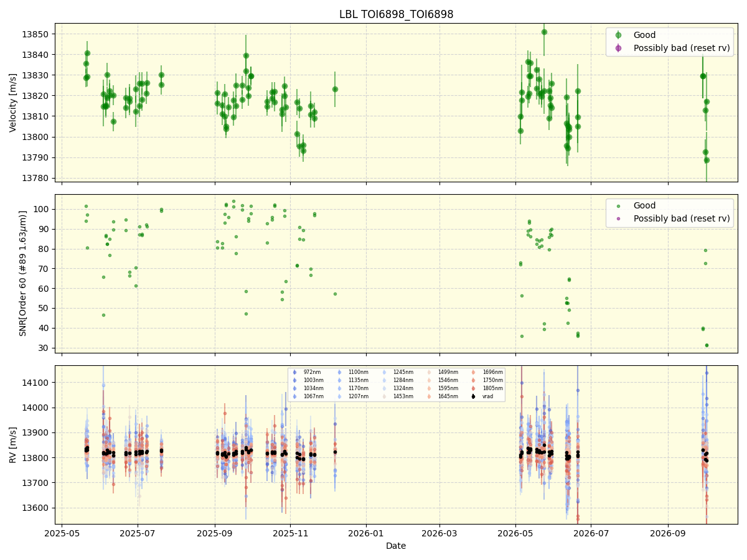This screenshot has width=747, height=560.
Task: Click the 1284nm legend entry
Action: click(403, 380)
